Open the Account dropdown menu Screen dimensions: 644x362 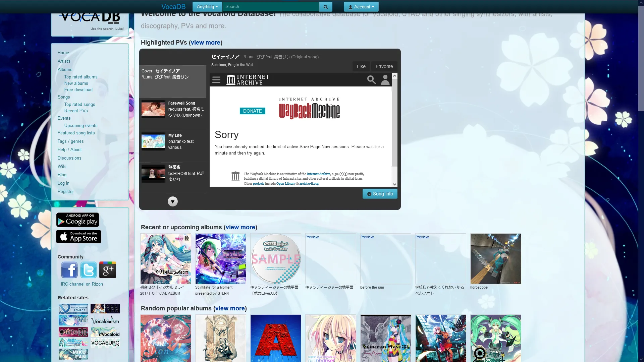361,7
